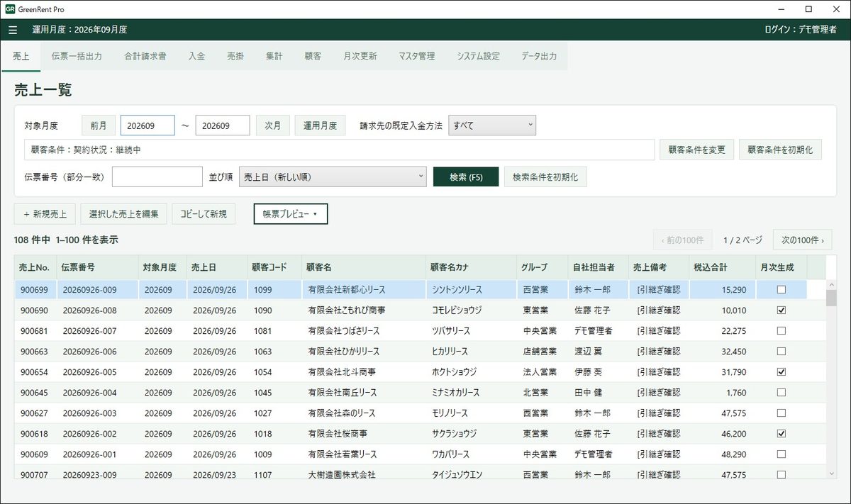This screenshot has width=851, height=504.
Task: Uncheck 月次生成 for row 900690
Action: click(782, 310)
